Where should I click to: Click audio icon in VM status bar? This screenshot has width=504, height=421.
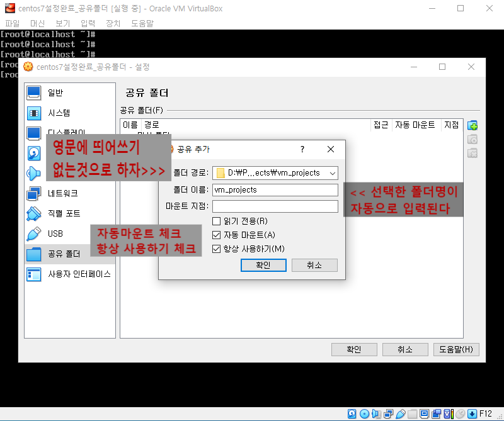[376, 413]
